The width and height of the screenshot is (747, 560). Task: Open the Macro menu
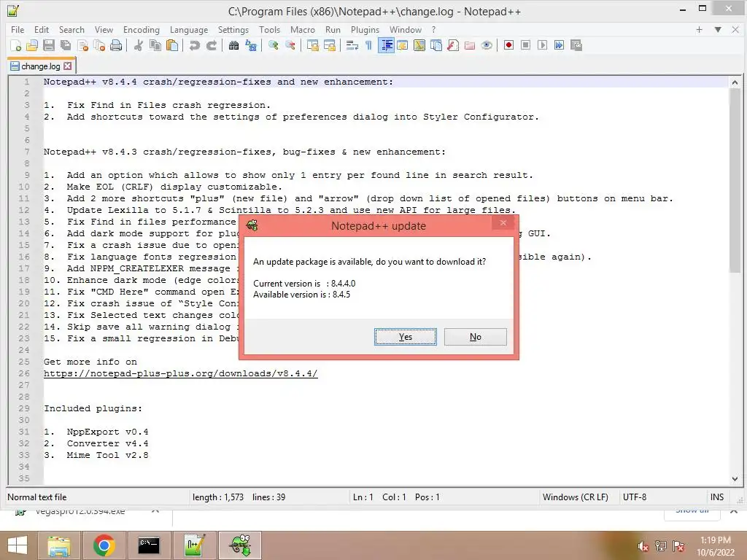coord(303,29)
